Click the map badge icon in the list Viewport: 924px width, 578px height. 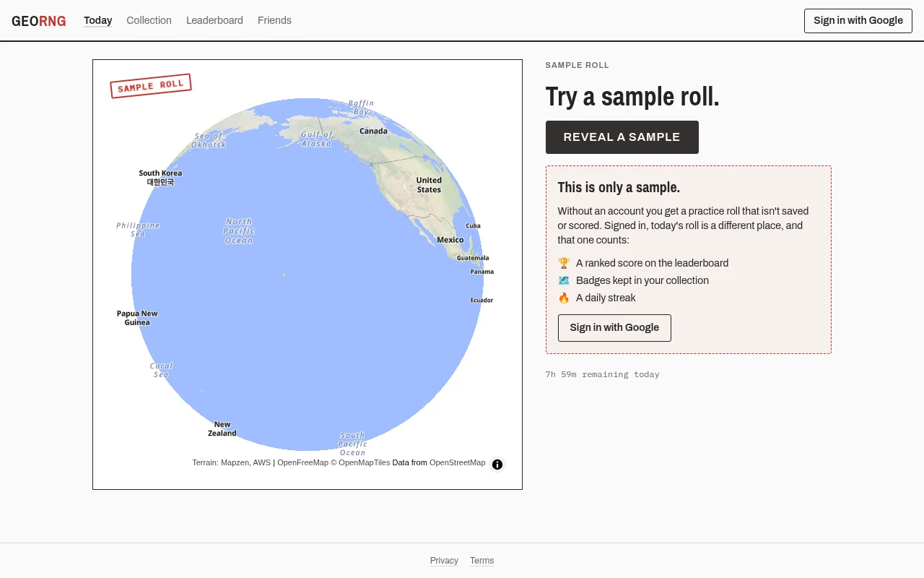click(x=564, y=280)
